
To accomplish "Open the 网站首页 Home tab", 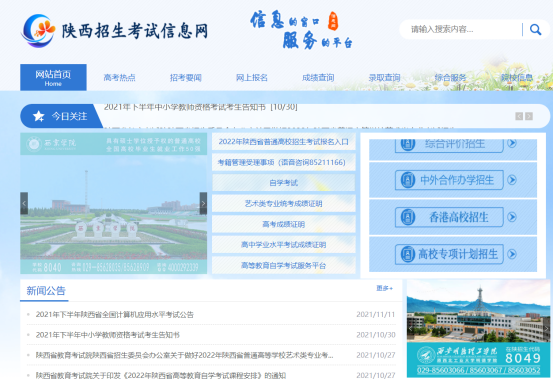I will (x=53, y=77).
